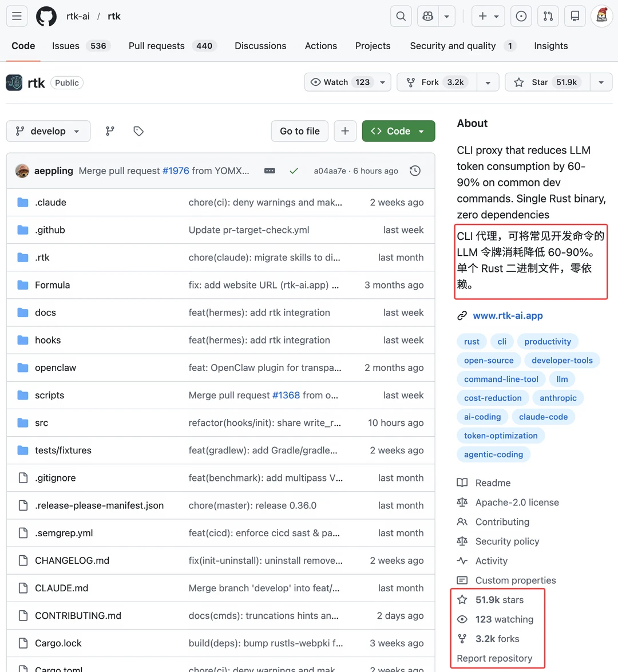Screen dimensions: 618x672
Task: Click the Go to file button
Action: pos(300,131)
